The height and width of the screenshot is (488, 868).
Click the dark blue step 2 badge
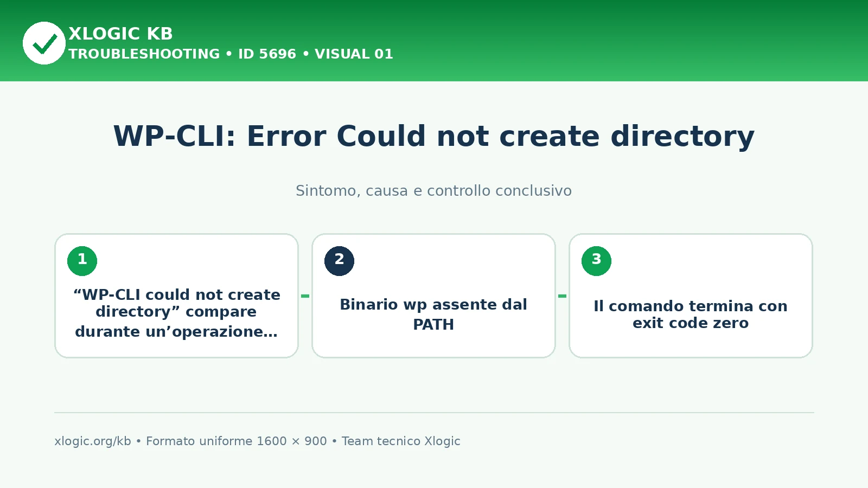[x=339, y=261]
